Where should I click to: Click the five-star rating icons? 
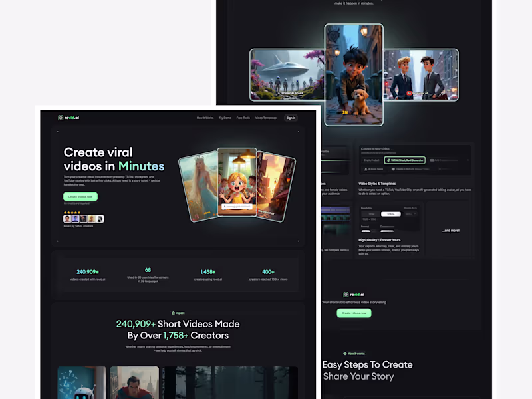coord(72,212)
